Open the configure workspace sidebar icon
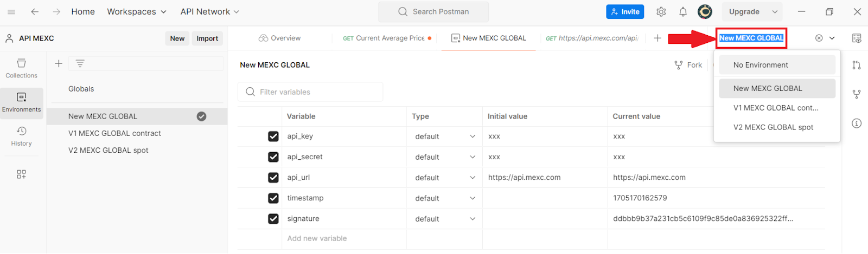 click(x=21, y=174)
